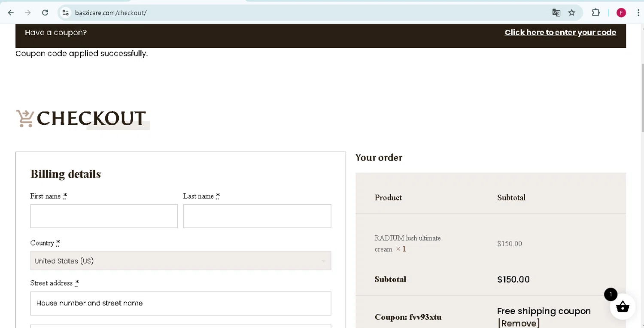Click the CHECKOUT heading

tap(91, 118)
